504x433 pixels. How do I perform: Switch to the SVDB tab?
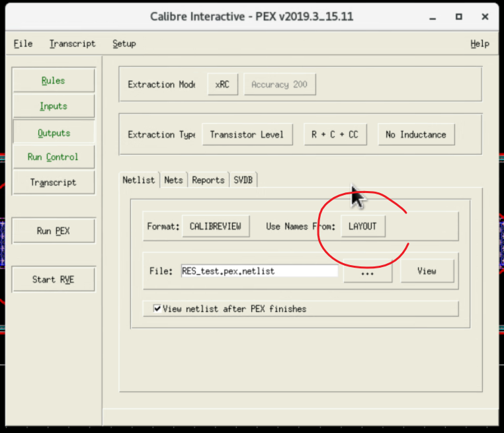click(x=243, y=180)
